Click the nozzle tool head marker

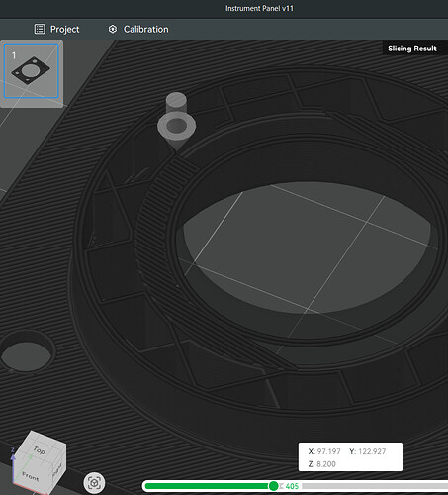[x=177, y=122]
